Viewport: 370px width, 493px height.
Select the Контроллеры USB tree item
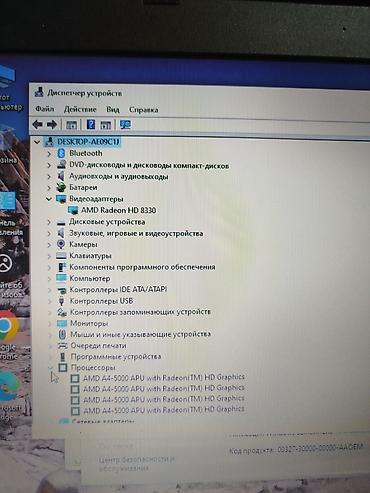point(101,301)
